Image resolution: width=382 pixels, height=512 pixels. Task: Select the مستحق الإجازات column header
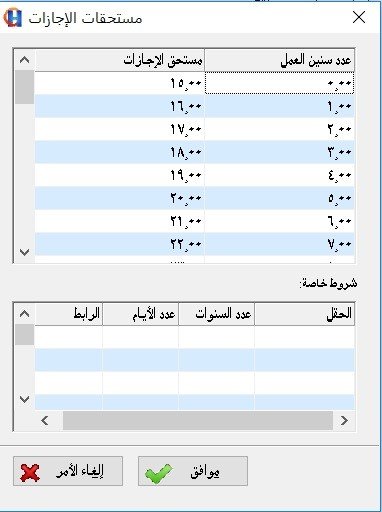click(120, 60)
